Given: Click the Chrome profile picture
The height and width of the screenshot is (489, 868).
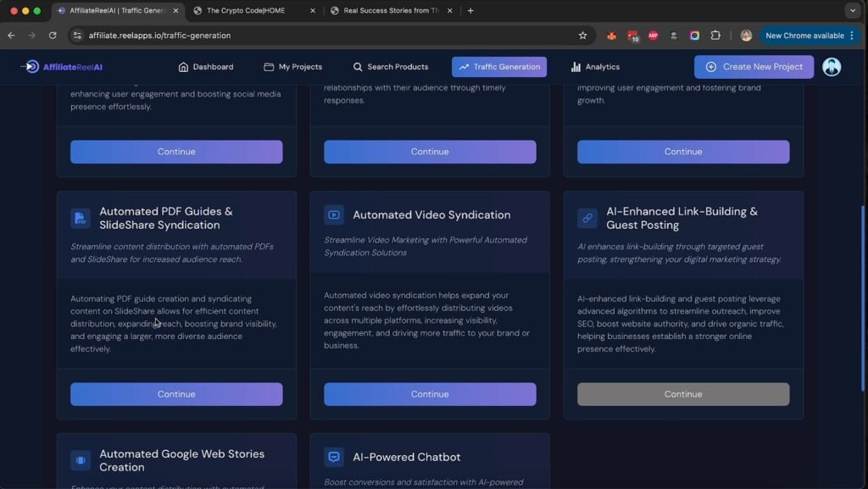Looking at the screenshot, I should [x=746, y=36].
